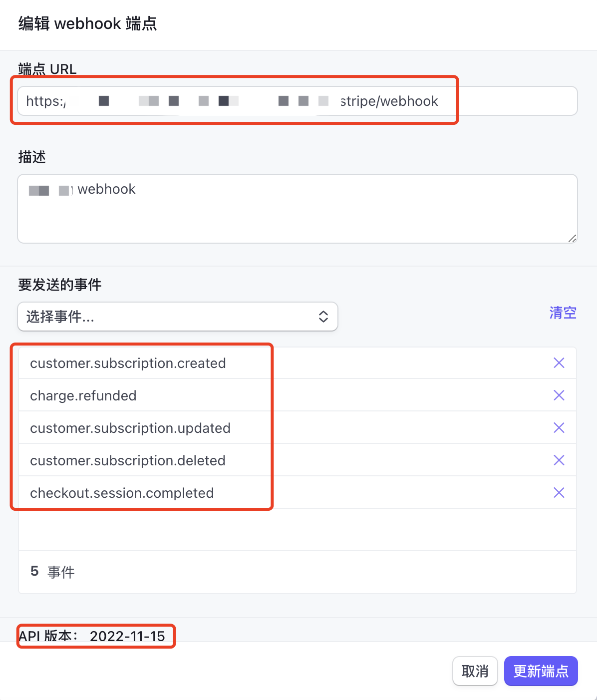This screenshot has height=700, width=597.
Task: Select charge.refunded text
Action: (83, 395)
